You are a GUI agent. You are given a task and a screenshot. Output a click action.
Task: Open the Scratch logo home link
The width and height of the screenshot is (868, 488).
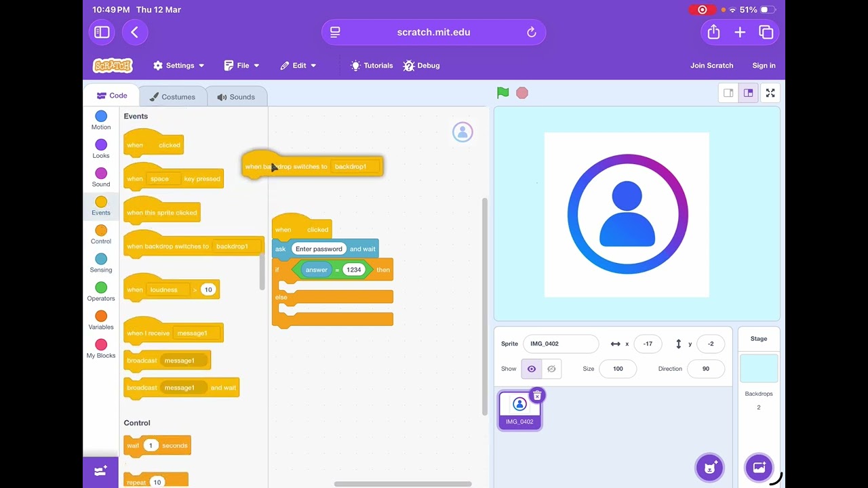[x=113, y=66]
